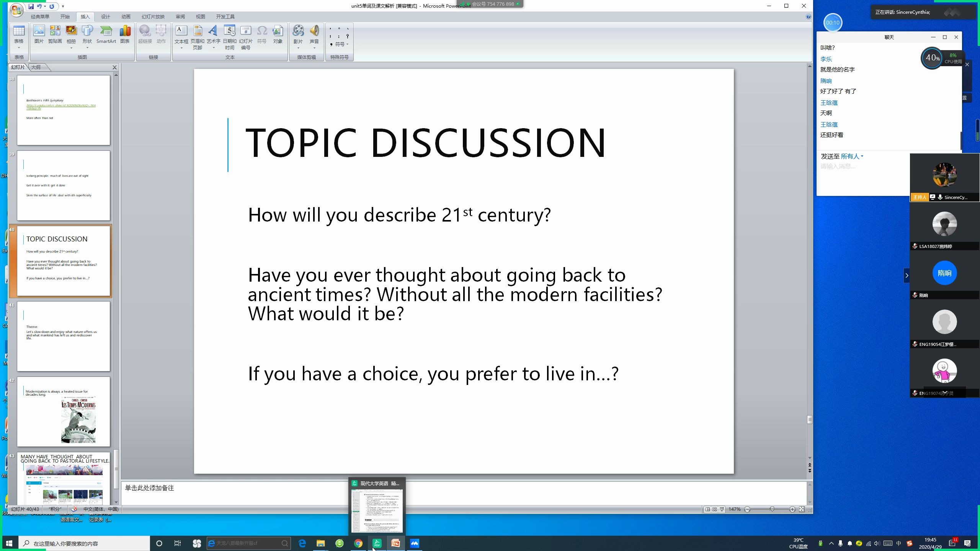
Task: Open the special symbols (符号) dropdown
Action: [x=340, y=44]
